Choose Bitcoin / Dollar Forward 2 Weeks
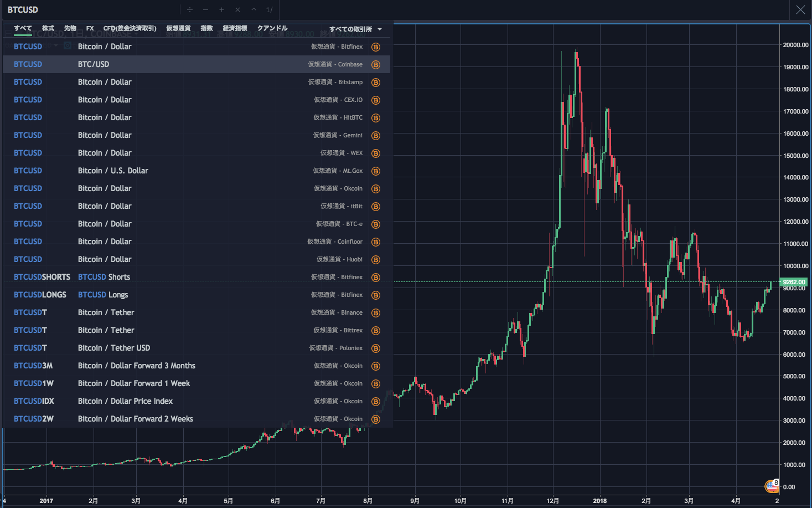Viewport: 812px width, 508px height. click(196, 419)
